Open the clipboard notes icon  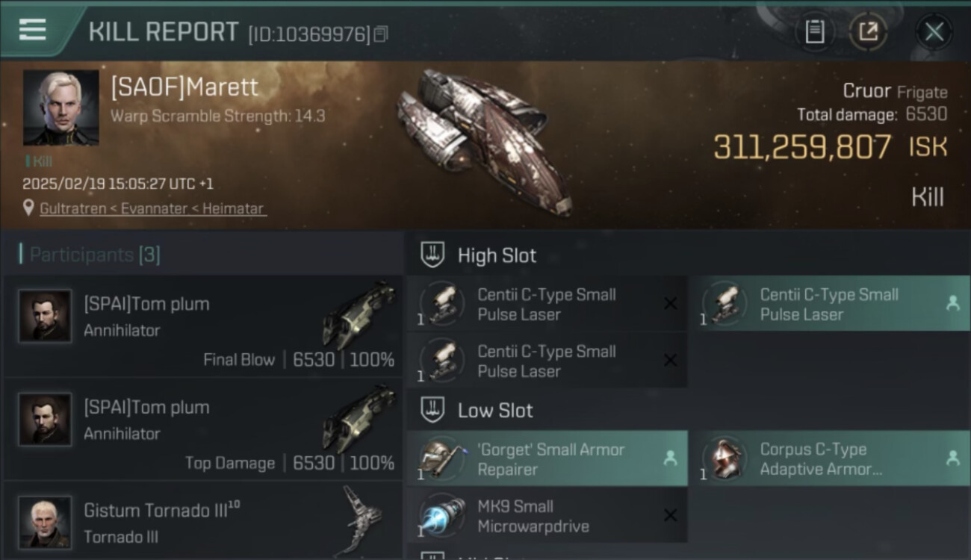pos(815,31)
